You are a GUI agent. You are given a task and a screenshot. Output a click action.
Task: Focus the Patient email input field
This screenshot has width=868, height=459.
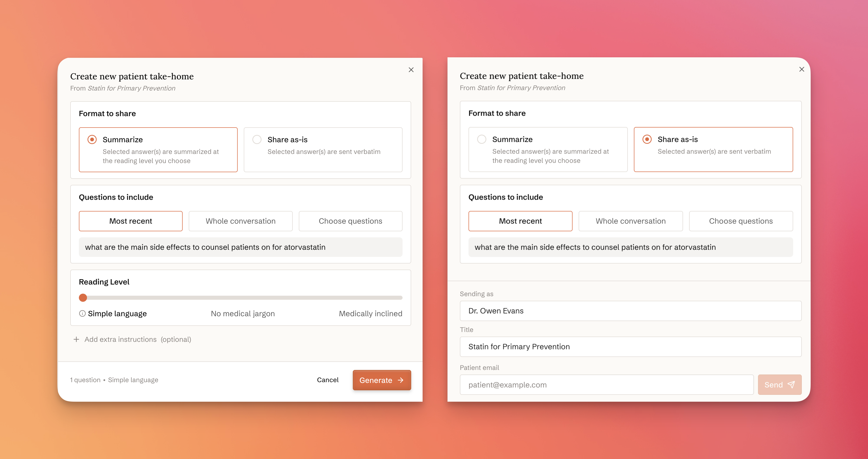(x=606, y=385)
